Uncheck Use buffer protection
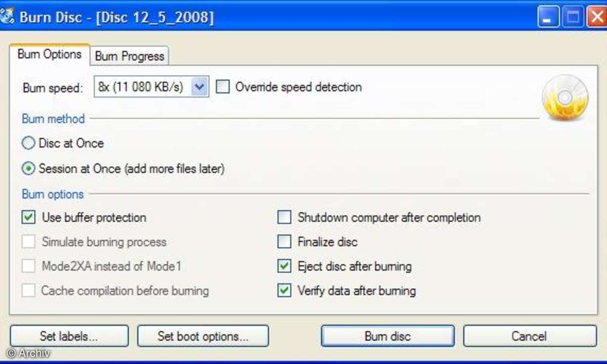The height and width of the screenshot is (364, 607). pos(29,217)
